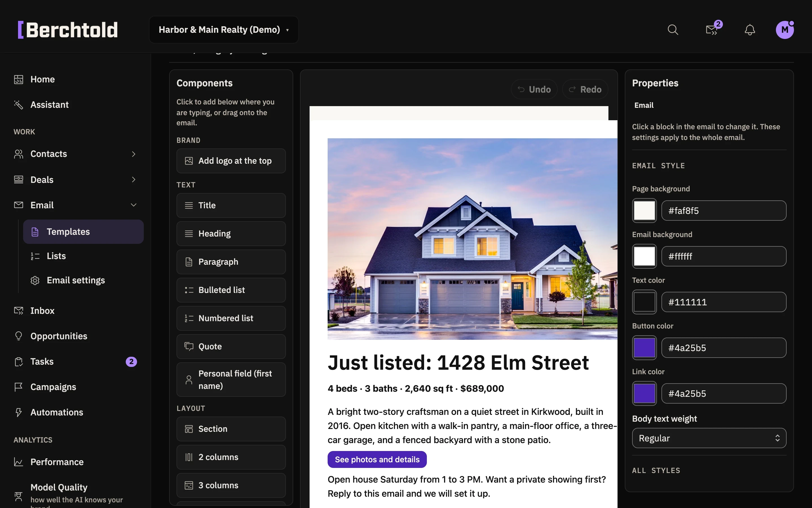
Task: Open the search icon in header
Action: 673,30
